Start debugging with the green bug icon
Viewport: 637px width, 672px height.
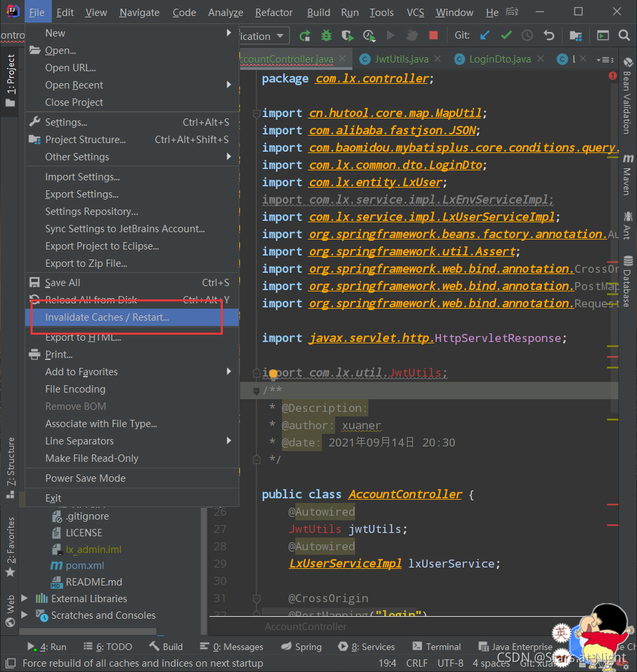326,35
